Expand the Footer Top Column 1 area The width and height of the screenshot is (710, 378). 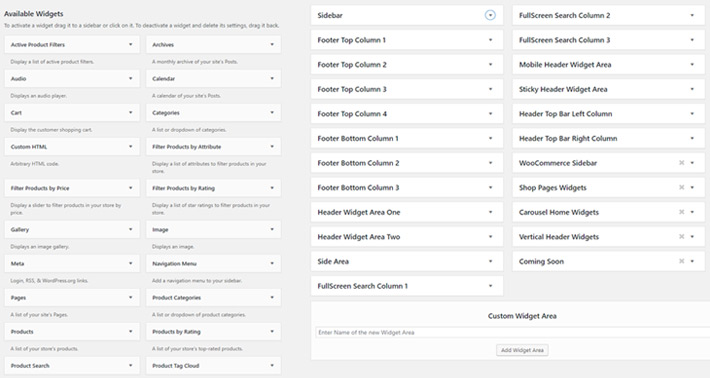point(490,40)
